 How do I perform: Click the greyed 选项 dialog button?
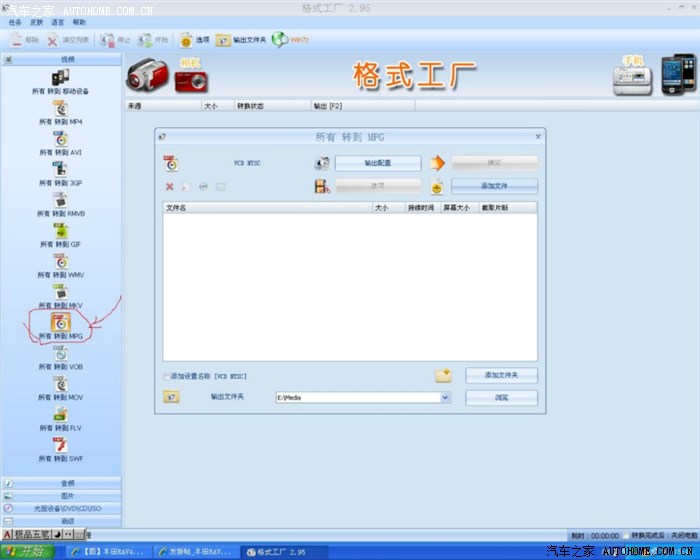[x=378, y=186]
